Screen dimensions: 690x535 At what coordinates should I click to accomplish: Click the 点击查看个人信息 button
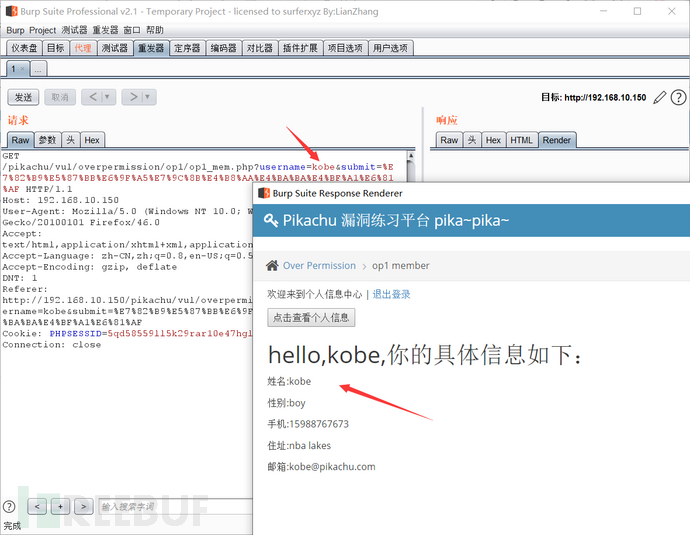[x=311, y=317]
